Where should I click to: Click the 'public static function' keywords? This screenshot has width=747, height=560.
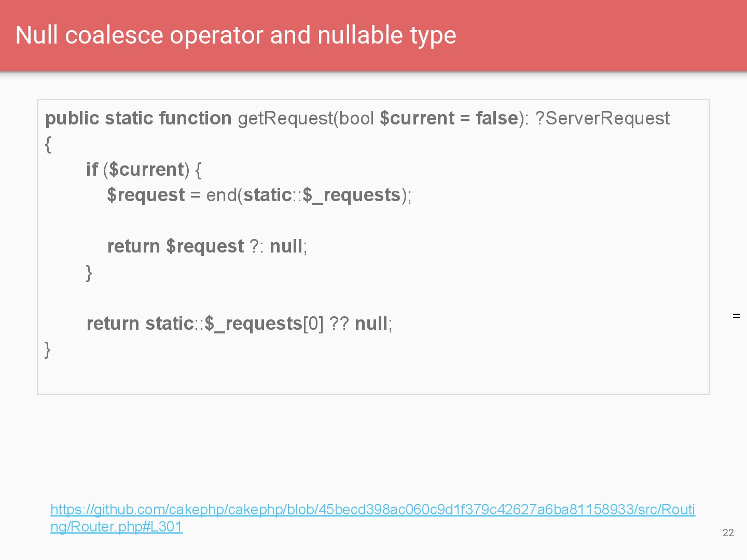[x=138, y=118]
